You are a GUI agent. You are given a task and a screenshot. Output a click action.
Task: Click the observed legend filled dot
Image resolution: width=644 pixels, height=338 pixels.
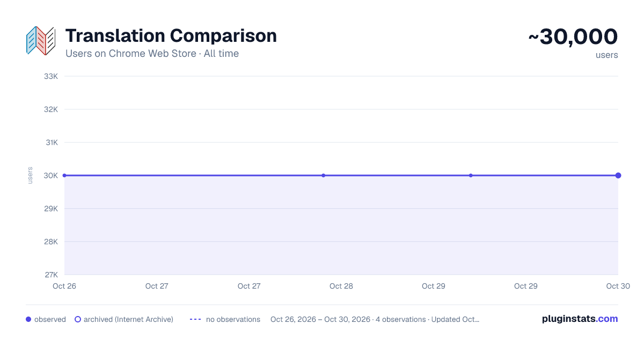coord(28,319)
